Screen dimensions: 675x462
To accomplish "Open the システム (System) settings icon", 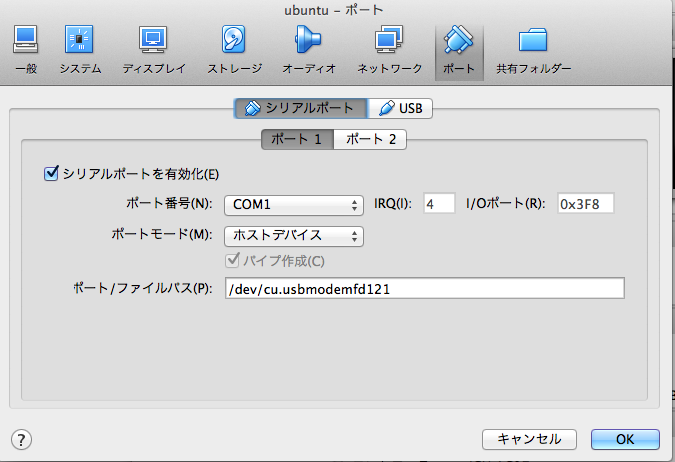I will point(80,50).
